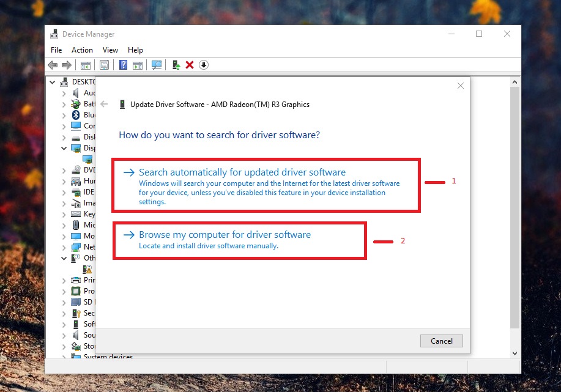Click the scrollbar up arrow

(x=515, y=82)
